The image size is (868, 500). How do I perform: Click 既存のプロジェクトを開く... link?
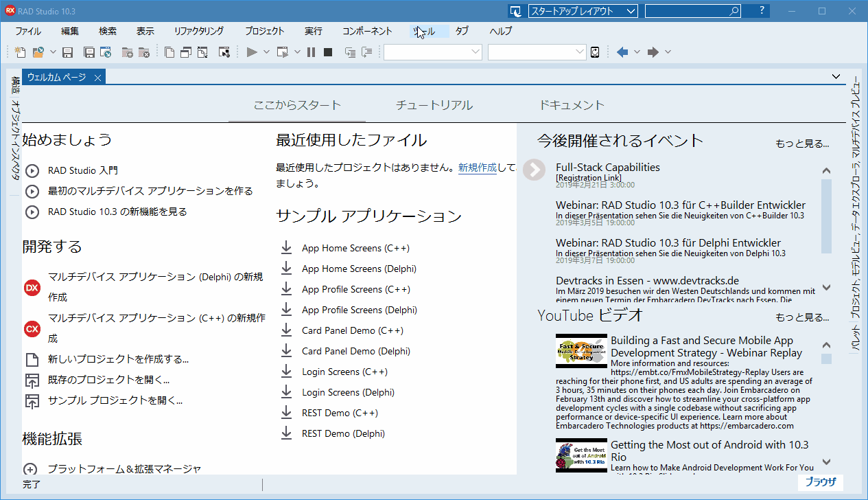[108, 380]
